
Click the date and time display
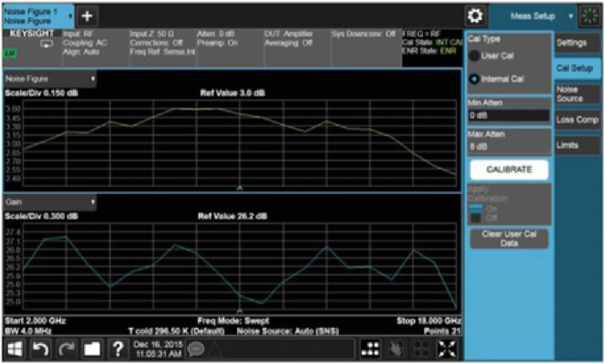point(158,349)
